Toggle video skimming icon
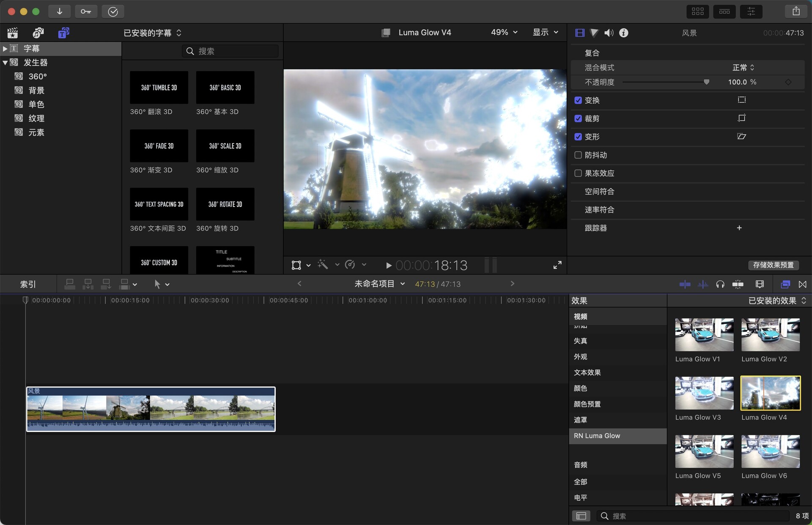This screenshot has width=812, height=525. click(x=685, y=284)
